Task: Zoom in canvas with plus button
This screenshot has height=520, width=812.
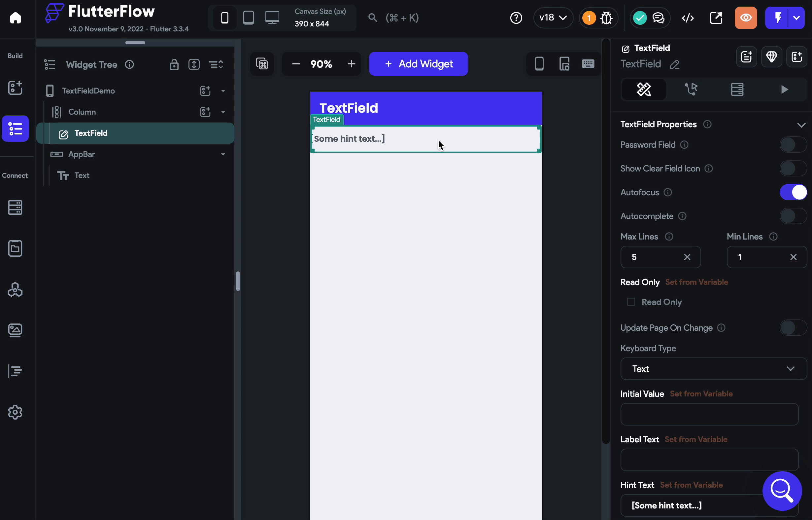Action: click(351, 64)
